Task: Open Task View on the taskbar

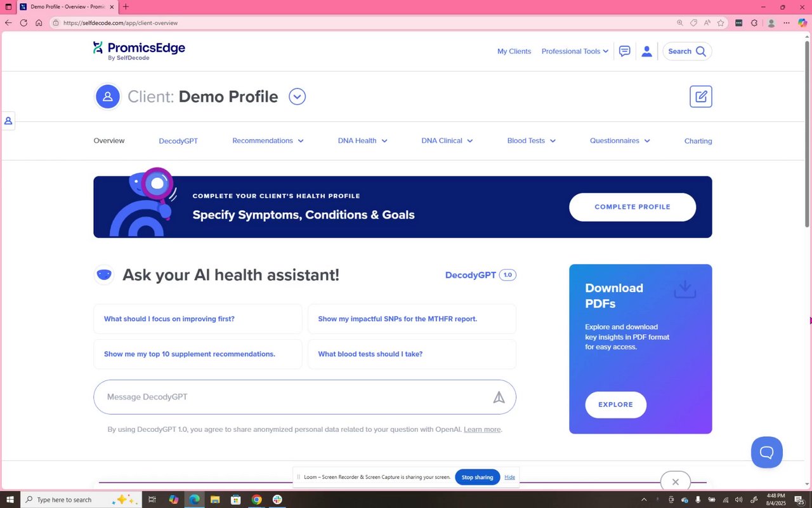Action: [152, 500]
